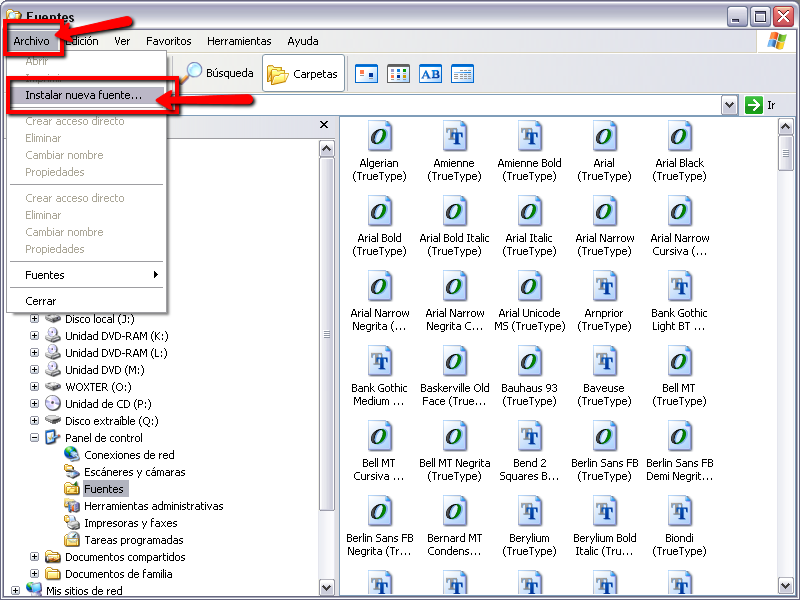Switch to list view in toolbar
This screenshot has width=800, height=600.
point(398,74)
